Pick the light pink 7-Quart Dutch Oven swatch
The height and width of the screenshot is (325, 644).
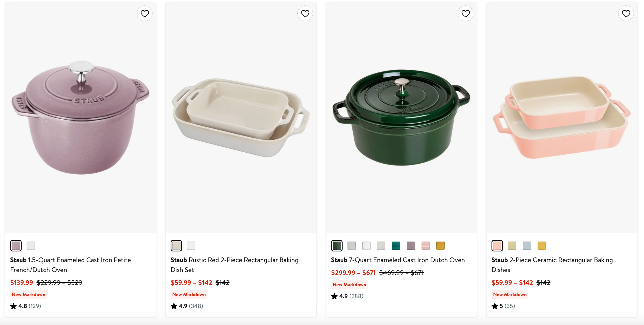coord(425,246)
